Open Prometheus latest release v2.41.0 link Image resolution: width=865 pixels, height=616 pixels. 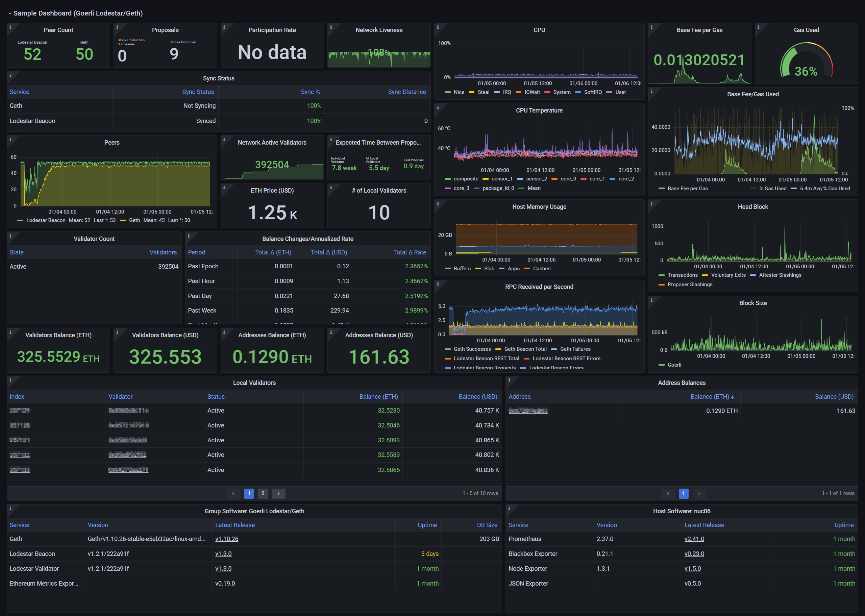694,539
